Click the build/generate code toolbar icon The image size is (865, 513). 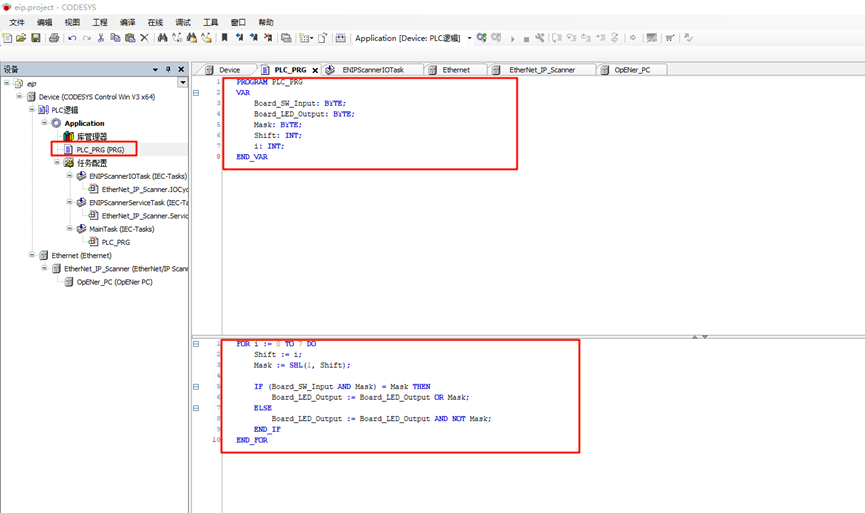click(341, 38)
